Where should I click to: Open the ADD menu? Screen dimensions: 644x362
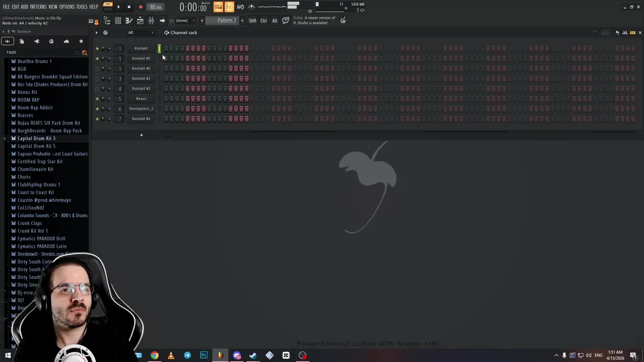pyautogui.click(x=24, y=7)
